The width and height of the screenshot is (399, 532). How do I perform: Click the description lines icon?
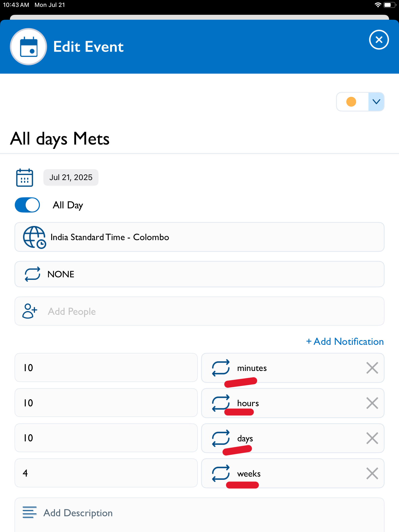[x=30, y=513]
